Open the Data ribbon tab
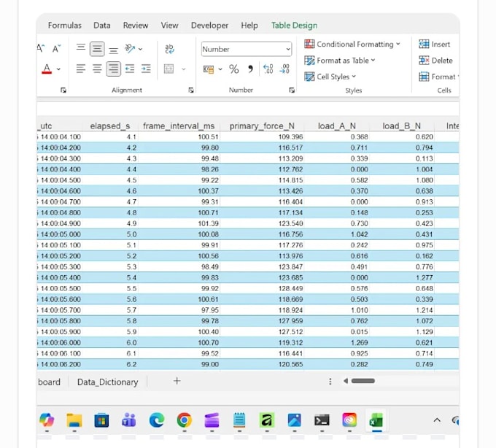This screenshot has width=496, height=448. (x=102, y=26)
